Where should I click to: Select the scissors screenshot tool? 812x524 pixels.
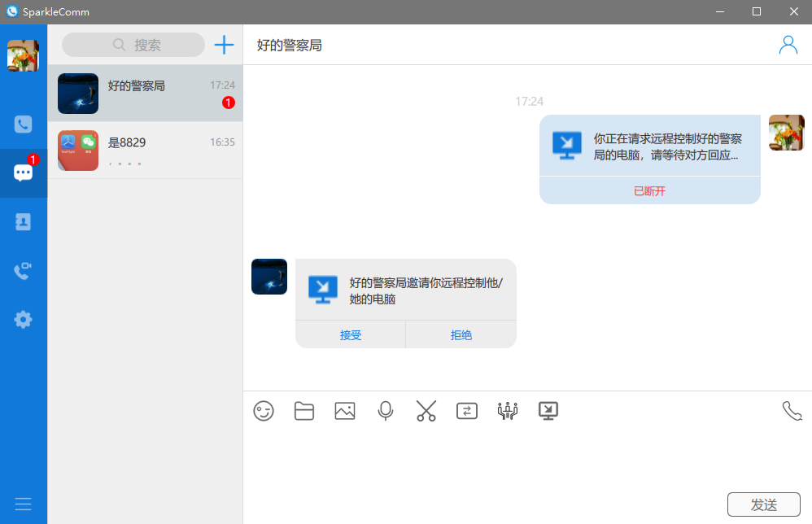pyautogui.click(x=426, y=411)
